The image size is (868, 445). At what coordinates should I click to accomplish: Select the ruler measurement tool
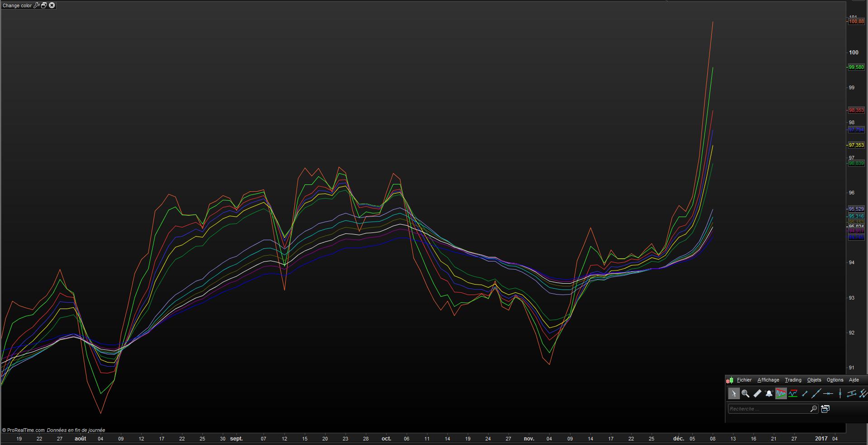point(757,394)
